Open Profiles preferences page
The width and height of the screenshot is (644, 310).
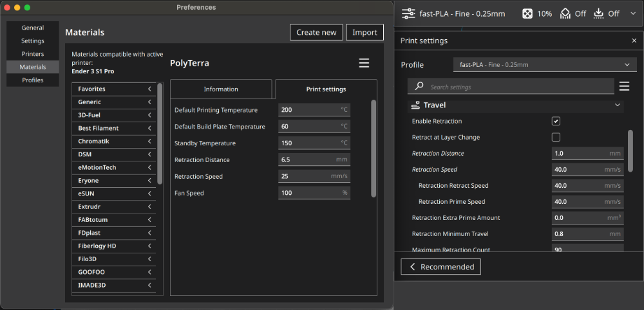(33, 80)
